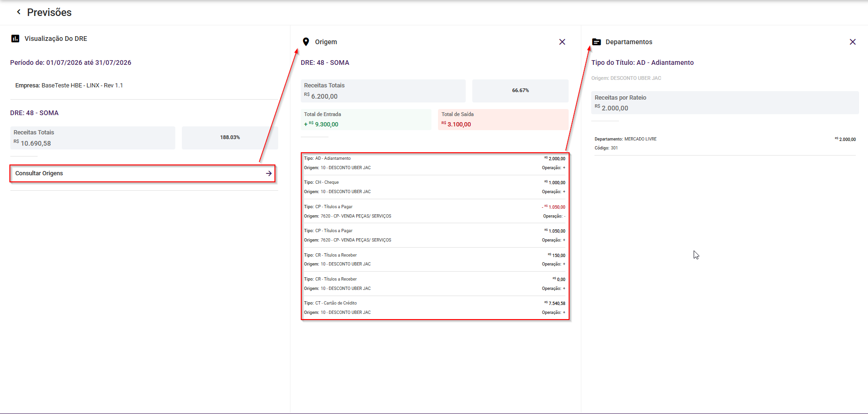Click the MERCADO LIVRE department entry
Screen dimensions: 868x414
725,143
